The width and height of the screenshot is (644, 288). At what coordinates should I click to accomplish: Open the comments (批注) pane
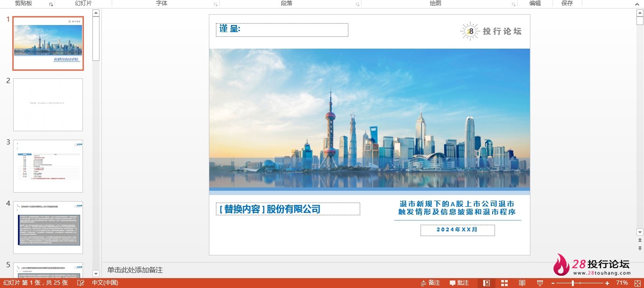459,283
